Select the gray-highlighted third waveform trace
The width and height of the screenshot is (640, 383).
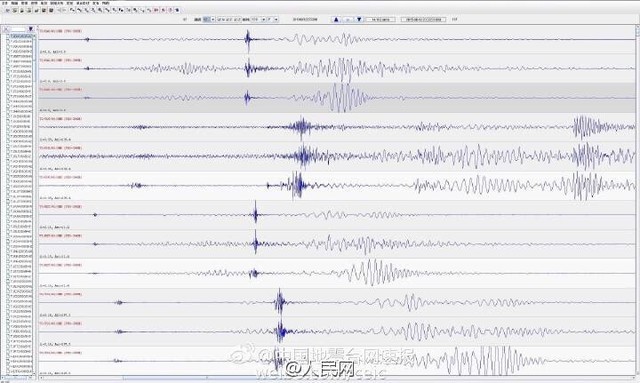337,98
